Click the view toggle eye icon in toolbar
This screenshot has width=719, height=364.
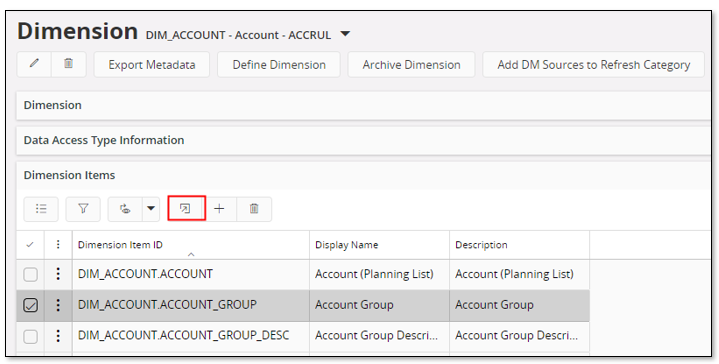(x=125, y=209)
